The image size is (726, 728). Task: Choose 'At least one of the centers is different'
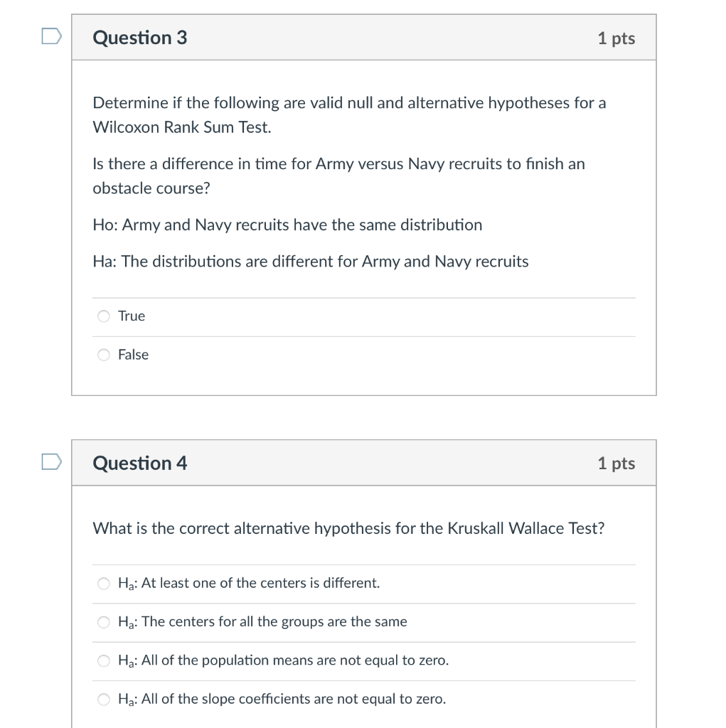(x=103, y=583)
